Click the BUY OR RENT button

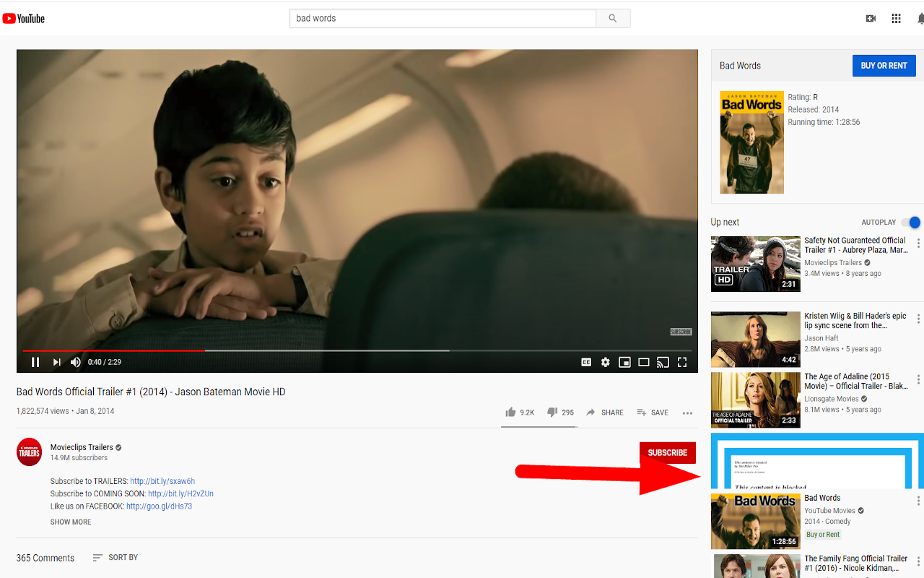pyautogui.click(x=884, y=66)
